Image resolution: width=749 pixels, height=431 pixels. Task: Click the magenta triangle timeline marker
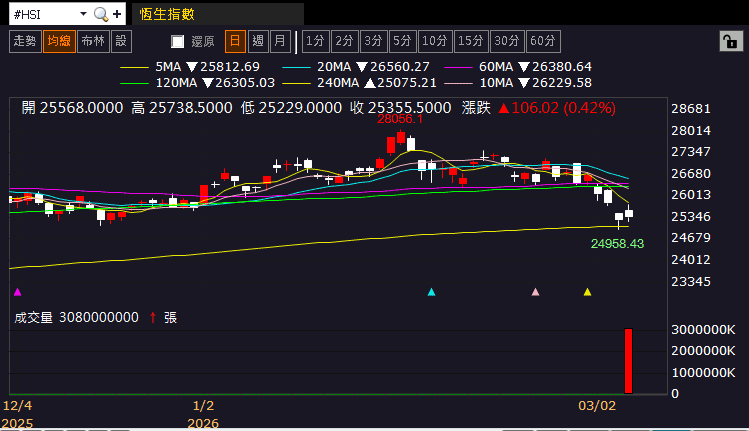point(18,292)
